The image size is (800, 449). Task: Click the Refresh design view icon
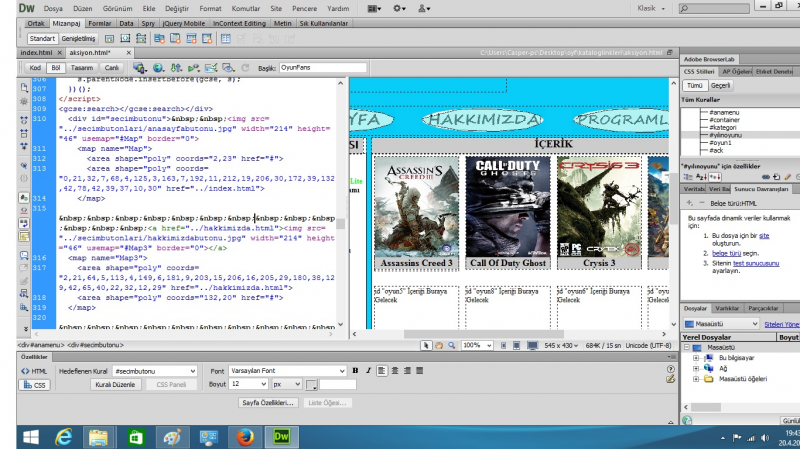245,68
